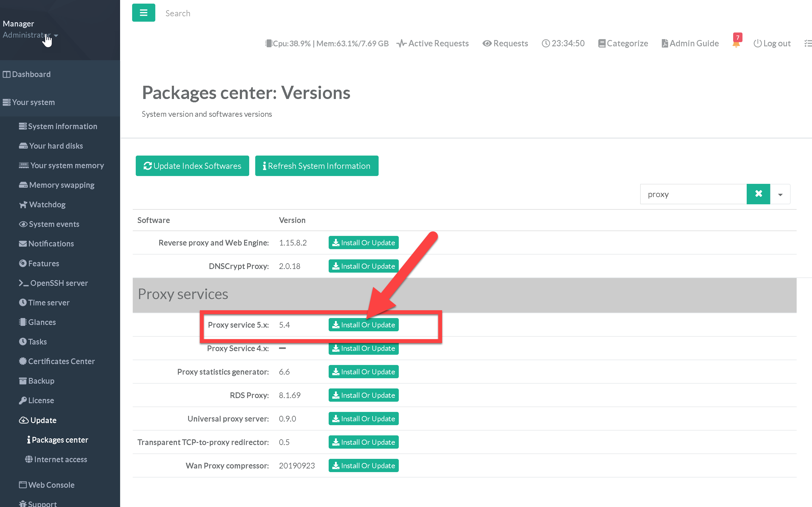Image resolution: width=812 pixels, height=507 pixels.
Task: Click the clear search X button
Action: click(x=758, y=194)
